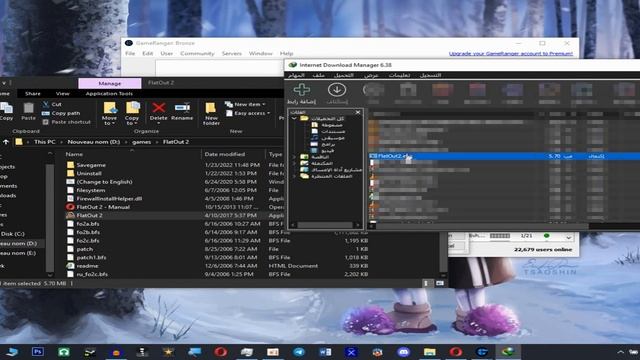640x360 pixels.
Task: Click Copy path in the Clipboard group
Action: coord(66,113)
